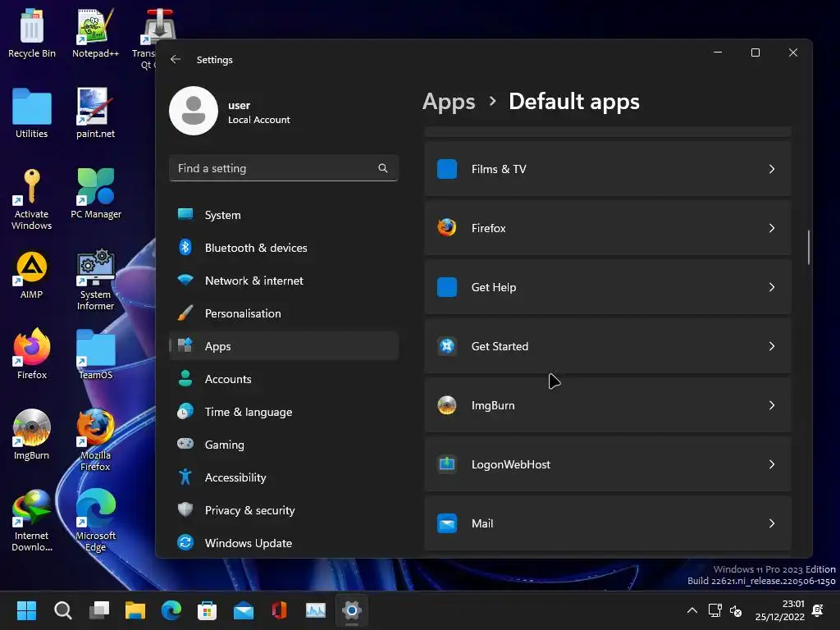
Task: Open Firefox desktop shortcut
Action: pyautogui.click(x=32, y=354)
